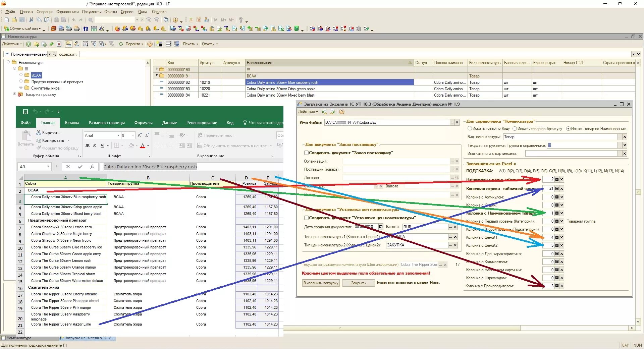Click the Имя файла path input field
The image size is (644, 349).
click(x=387, y=122)
